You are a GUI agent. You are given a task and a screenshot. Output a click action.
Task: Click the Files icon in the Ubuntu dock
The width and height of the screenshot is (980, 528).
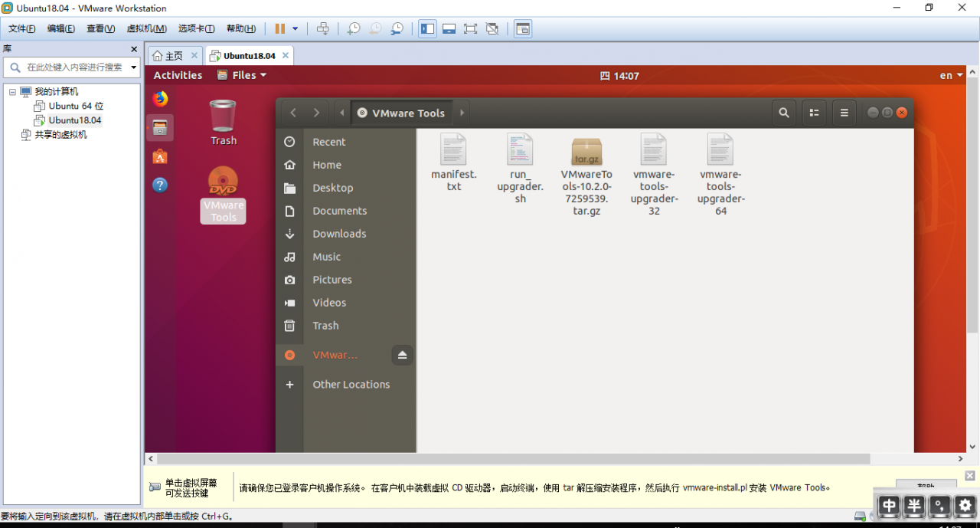(x=160, y=128)
